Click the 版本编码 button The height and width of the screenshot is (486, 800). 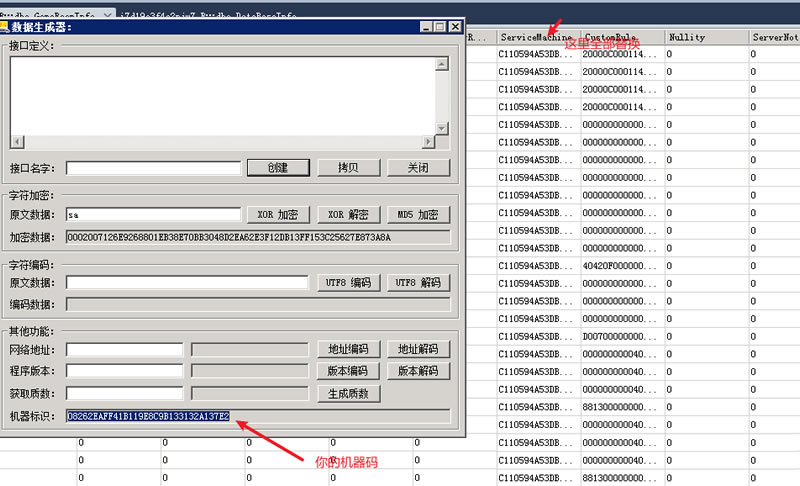coord(348,371)
